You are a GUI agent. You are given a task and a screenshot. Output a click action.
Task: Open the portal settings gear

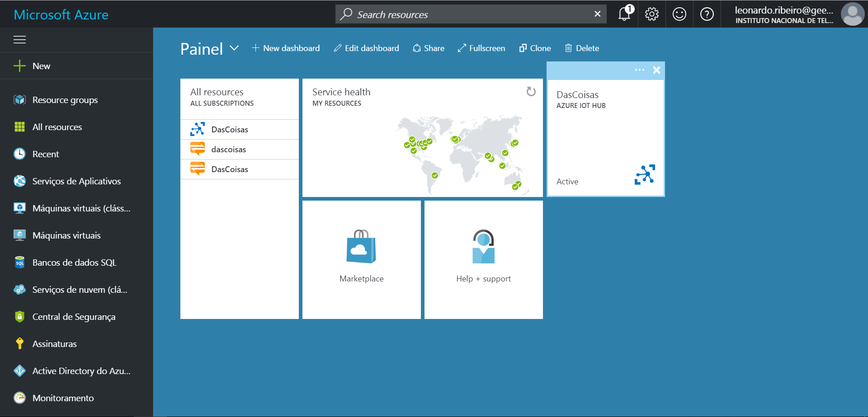651,14
